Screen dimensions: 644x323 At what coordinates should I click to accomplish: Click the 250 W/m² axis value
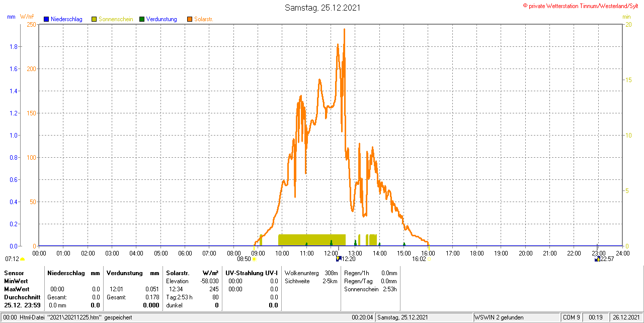pyautogui.click(x=32, y=25)
